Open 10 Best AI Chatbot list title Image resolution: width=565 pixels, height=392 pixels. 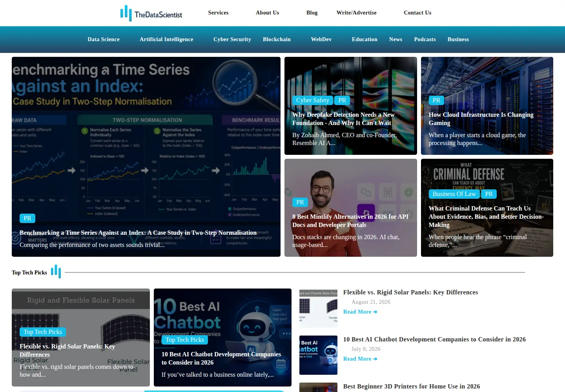point(434,339)
